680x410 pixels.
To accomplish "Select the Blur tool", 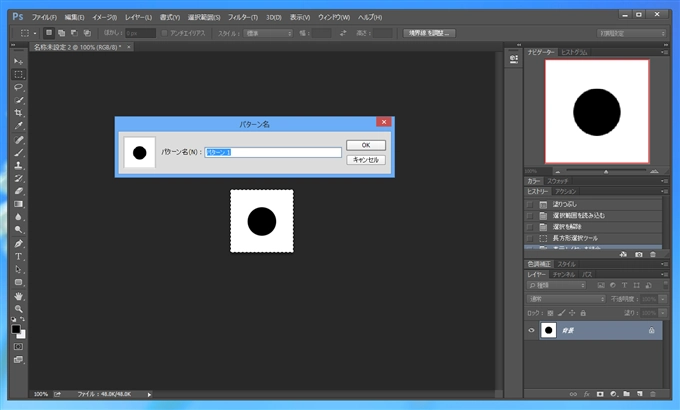I will coord(18,216).
